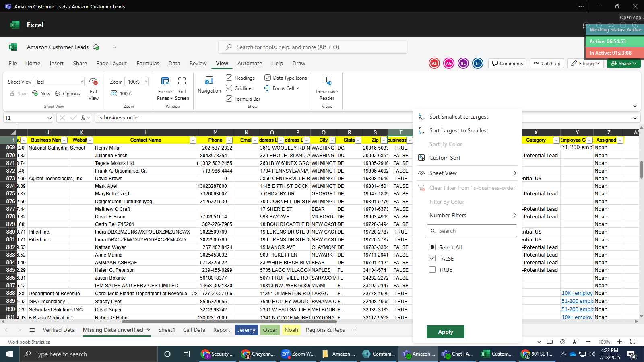This screenshot has width=644, height=362.
Task: Select column L header
Action: [145, 132]
